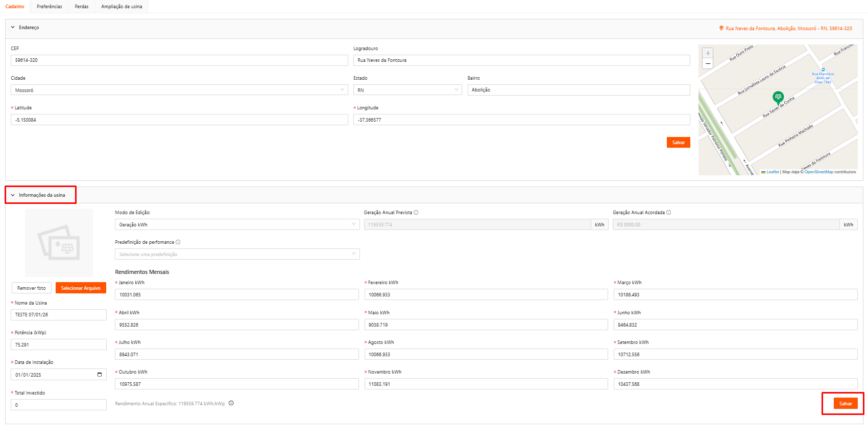The width and height of the screenshot is (868, 439).
Task: Click the Geração Anual Prevista field
Action: click(477, 224)
